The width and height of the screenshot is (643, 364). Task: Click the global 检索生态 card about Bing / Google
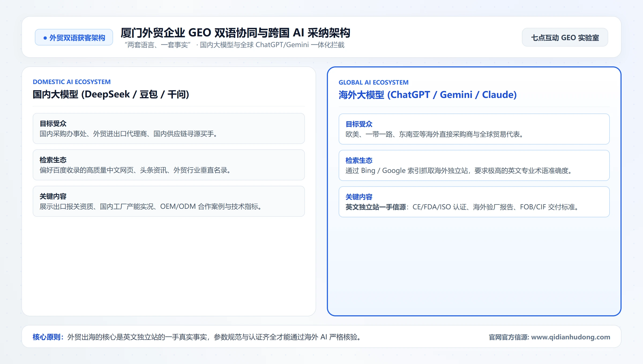[474, 165]
